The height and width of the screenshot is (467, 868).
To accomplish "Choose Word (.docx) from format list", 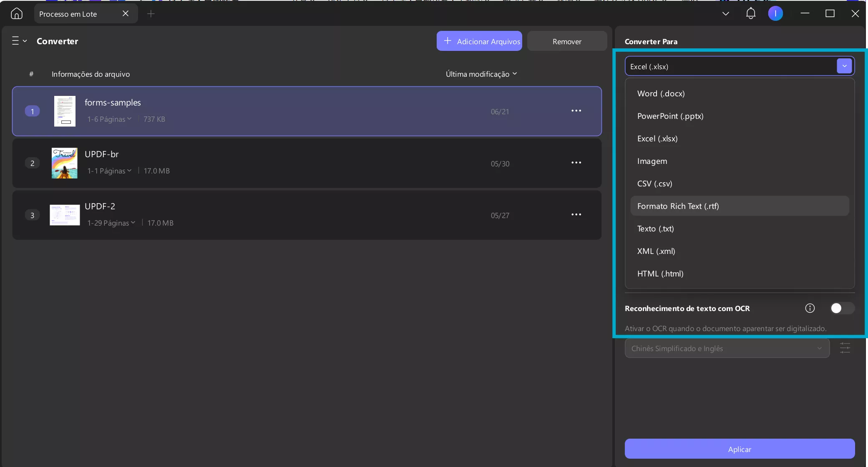I will pyautogui.click(x=661, y=94).
